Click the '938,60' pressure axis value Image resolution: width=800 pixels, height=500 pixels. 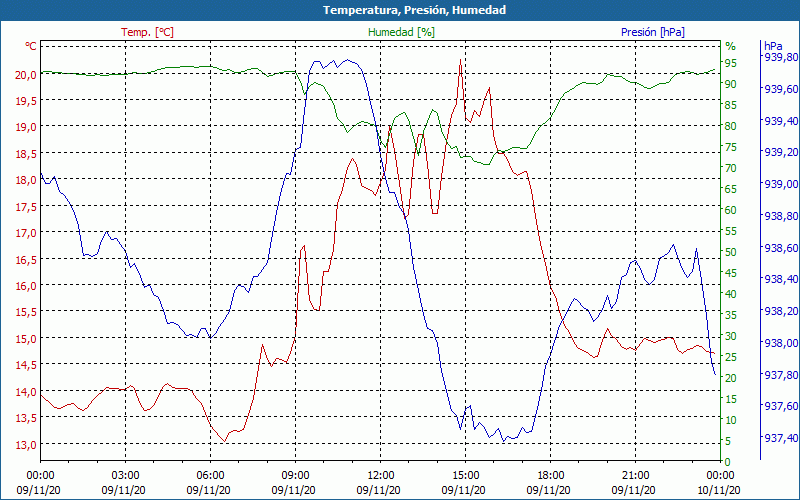[x=782, y=247]
